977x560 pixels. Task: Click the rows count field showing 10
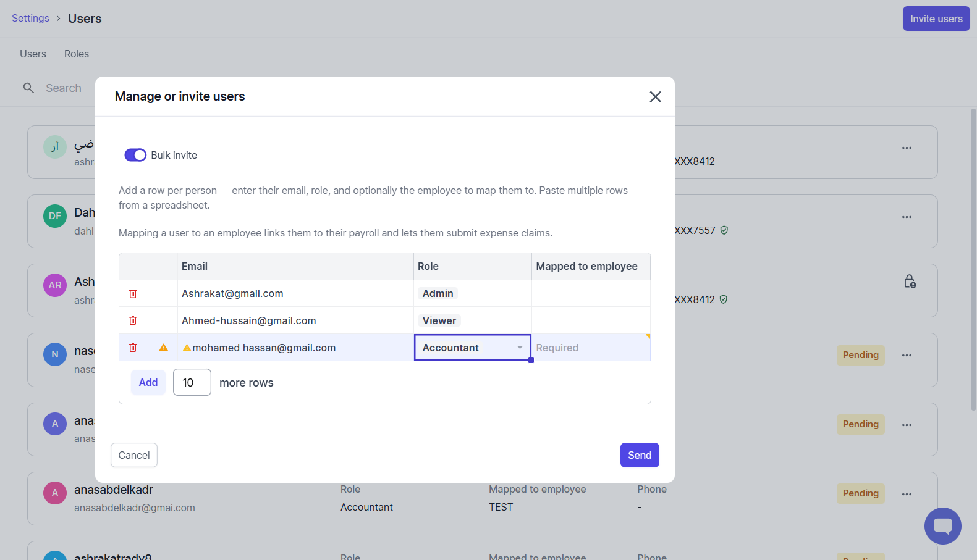coord(192,382)
